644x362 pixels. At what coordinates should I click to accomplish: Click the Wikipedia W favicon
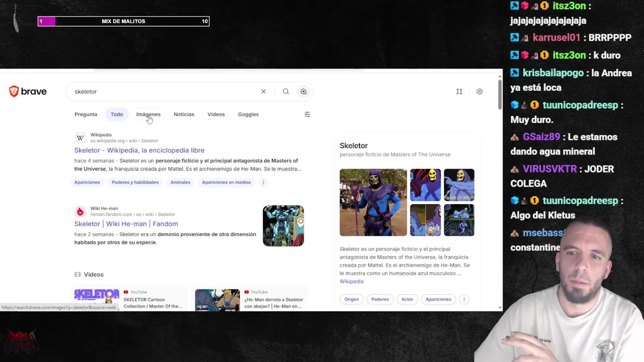[80, 138]
